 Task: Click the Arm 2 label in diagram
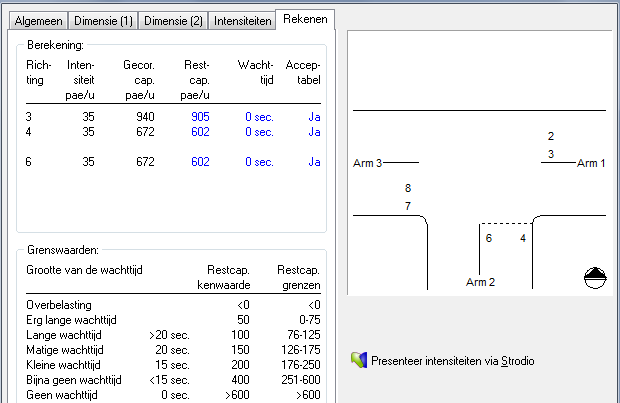click(480, 282)
